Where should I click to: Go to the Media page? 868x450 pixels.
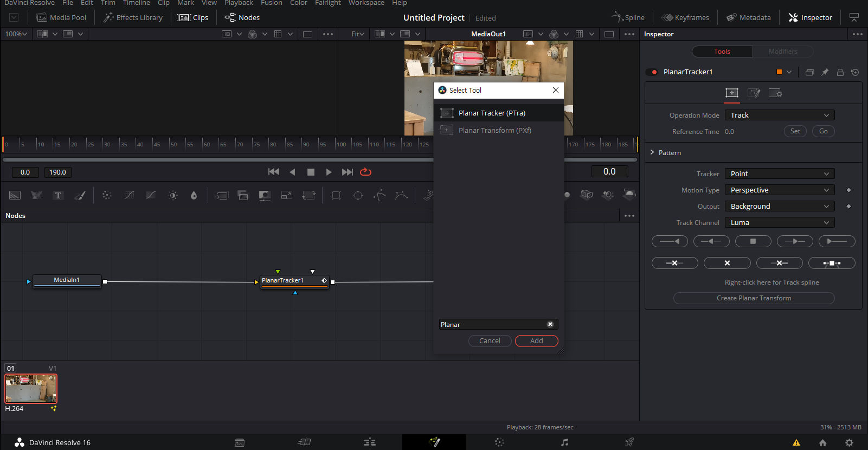click(x=240, y=442)
